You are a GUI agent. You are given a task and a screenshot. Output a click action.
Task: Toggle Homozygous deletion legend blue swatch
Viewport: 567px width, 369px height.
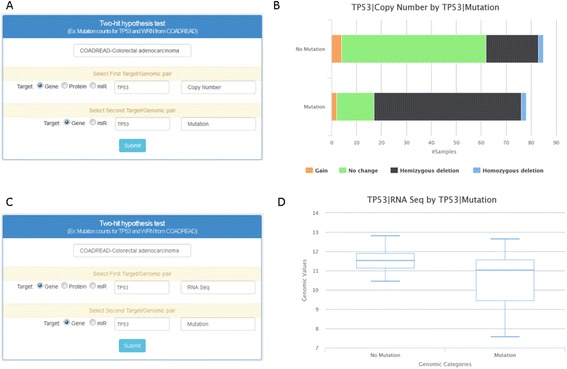point(477,170)
